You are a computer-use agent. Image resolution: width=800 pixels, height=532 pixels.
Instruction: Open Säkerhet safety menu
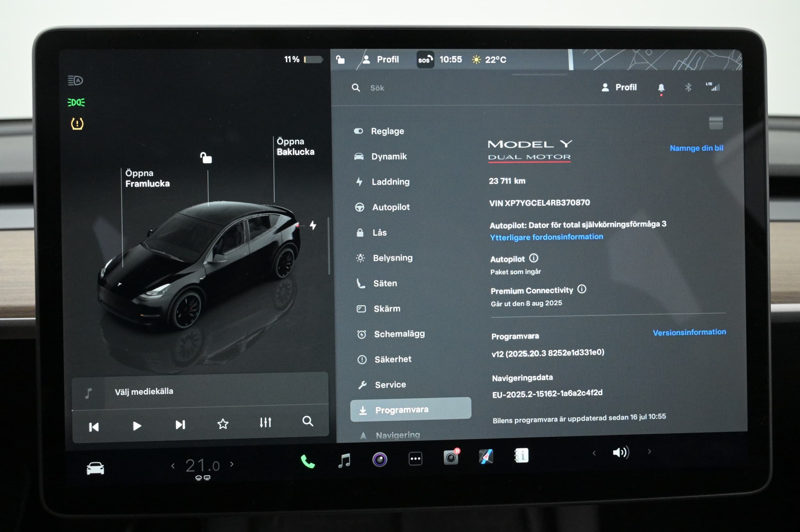pos(385,359)
